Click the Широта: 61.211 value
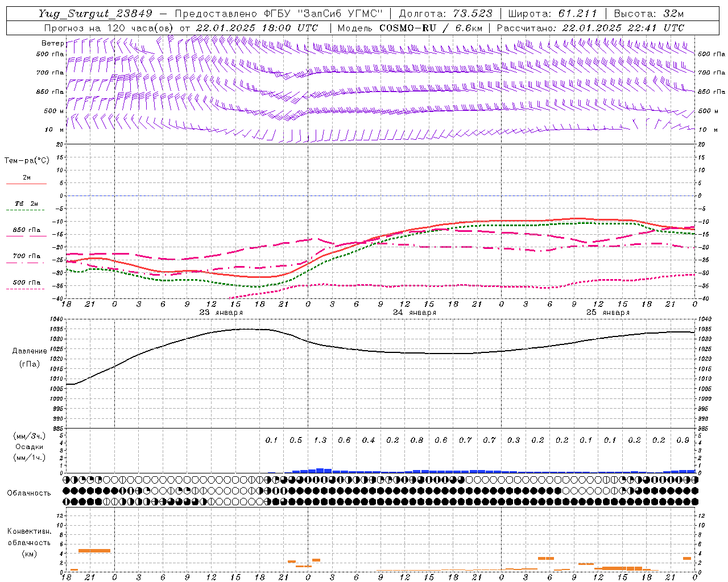This screenshot has width=728, height=582. pos(552,14)
